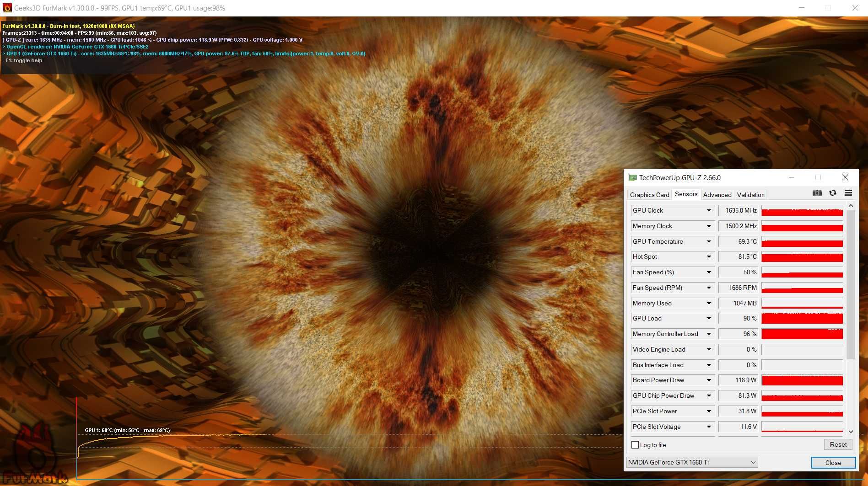Close the FurMark window
Screen dimensions: 868x486
[x=855, y=8]
